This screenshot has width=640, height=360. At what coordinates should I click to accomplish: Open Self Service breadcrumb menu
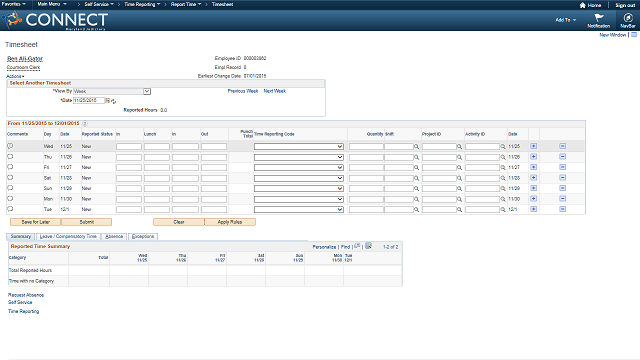point(99,4)
